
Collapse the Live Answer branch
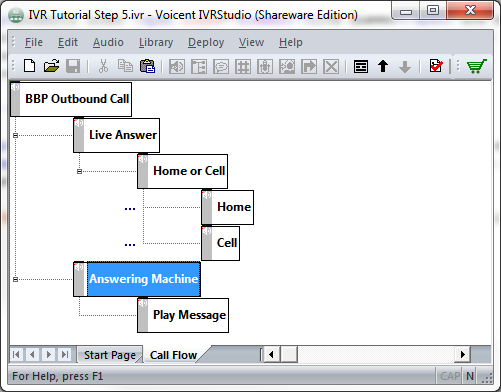pyautogui.click(x=15, y=135)
